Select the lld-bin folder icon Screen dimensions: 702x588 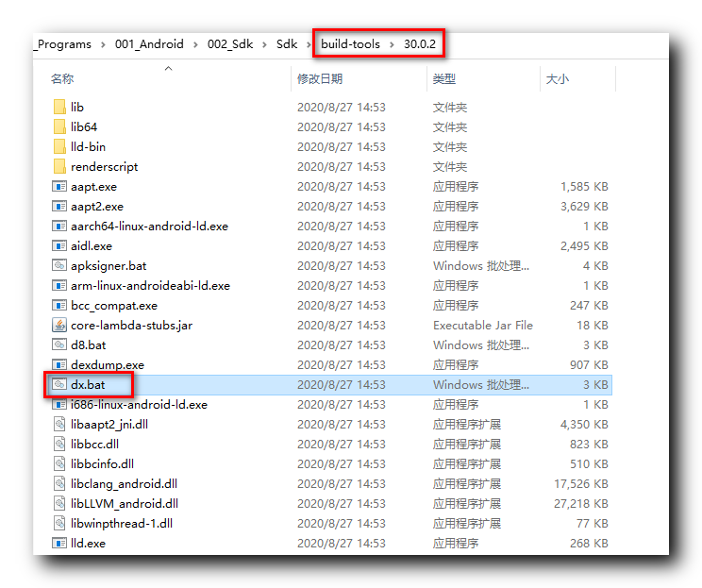[x=59, y=146]
